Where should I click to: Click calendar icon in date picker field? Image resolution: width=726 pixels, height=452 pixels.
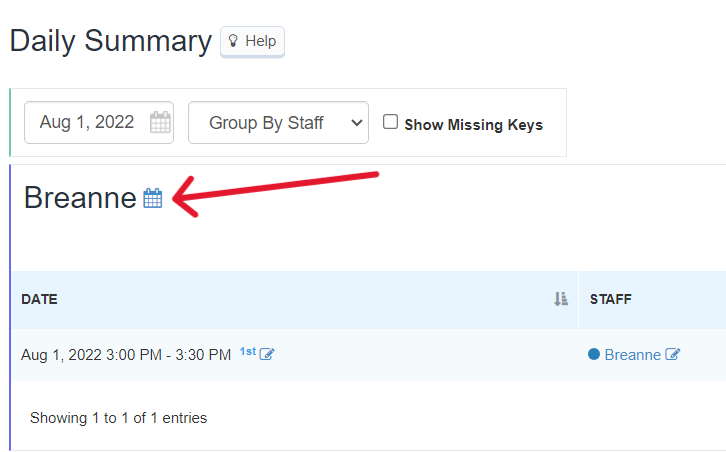click(160, 122)
